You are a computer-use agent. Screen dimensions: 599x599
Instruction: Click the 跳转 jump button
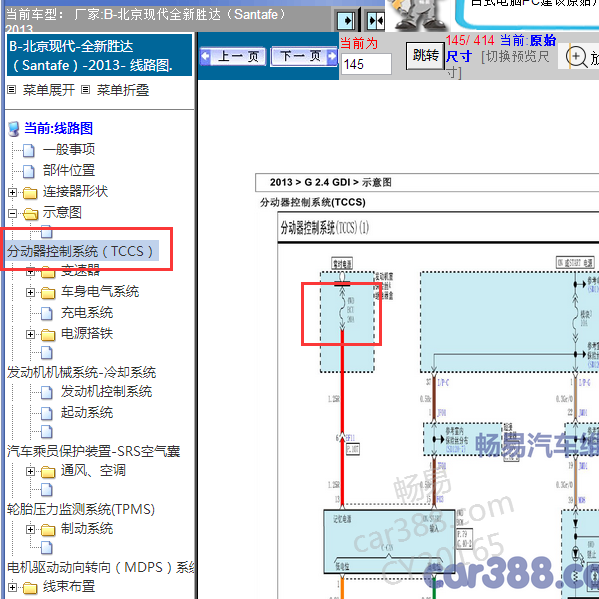coord(426,56)
